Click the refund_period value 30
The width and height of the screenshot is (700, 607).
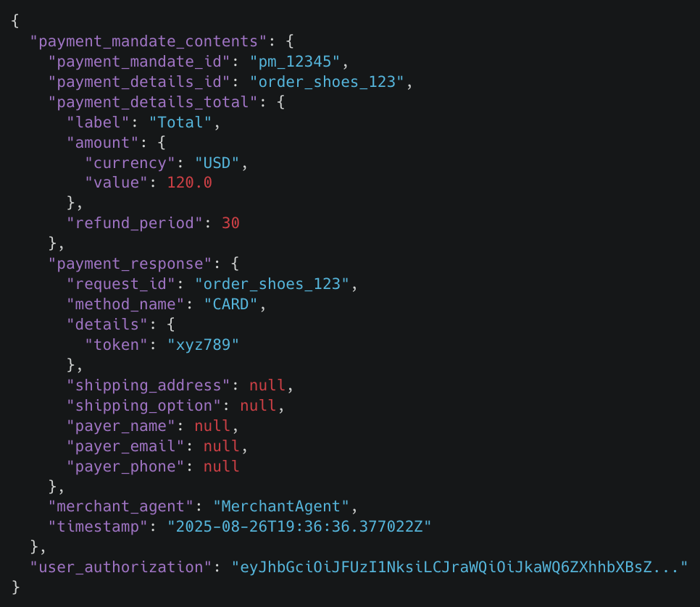tap(230, 223)
